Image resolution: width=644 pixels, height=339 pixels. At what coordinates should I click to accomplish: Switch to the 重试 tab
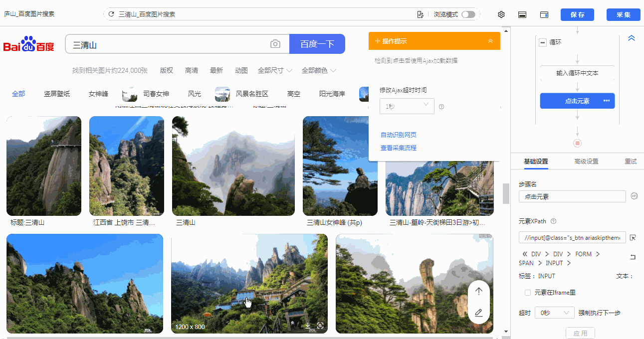coord(631,162)
